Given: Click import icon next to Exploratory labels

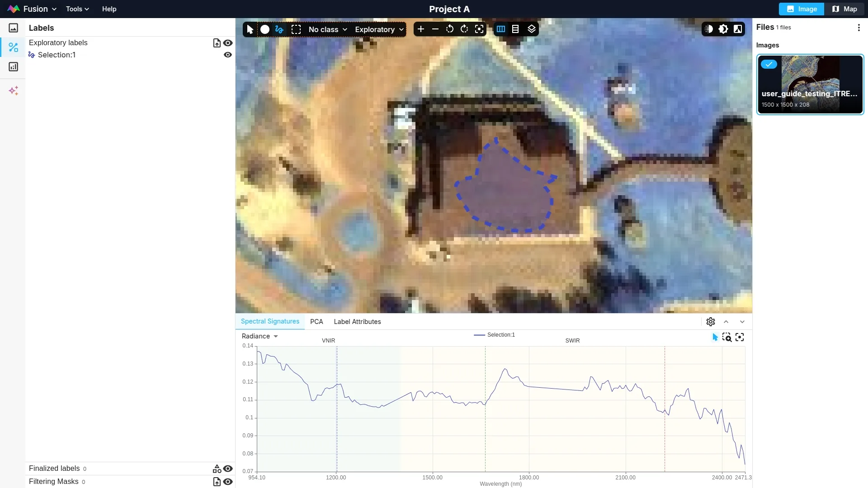Looking at the screenshot, I should [217, 43].
